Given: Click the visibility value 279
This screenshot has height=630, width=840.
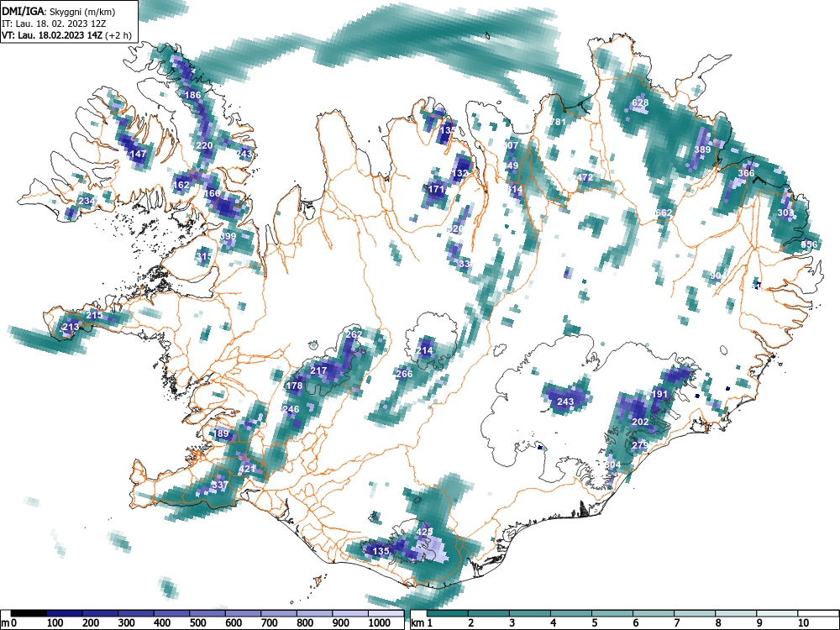Looking at the screenshot, I should click(640, 445).
